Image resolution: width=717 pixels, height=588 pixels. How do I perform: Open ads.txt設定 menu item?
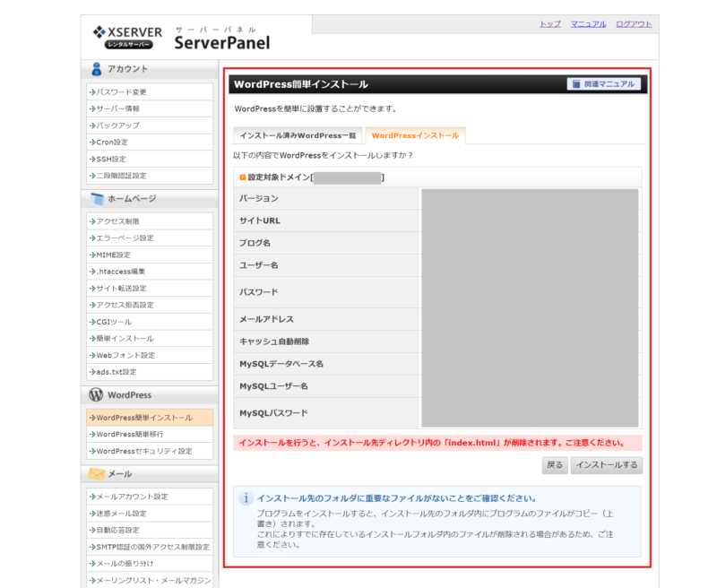pos(150,372)
